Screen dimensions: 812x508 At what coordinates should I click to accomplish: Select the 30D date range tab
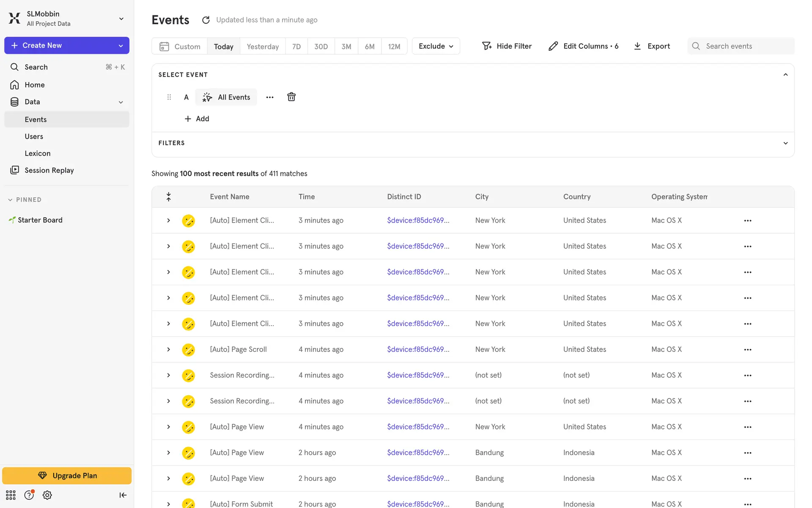tap(321, 47)
